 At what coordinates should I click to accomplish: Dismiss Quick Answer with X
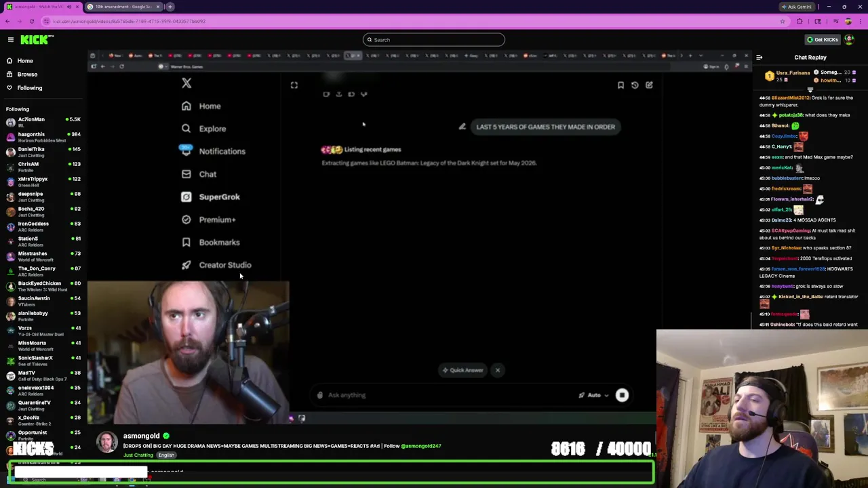(x=498, y=370)
